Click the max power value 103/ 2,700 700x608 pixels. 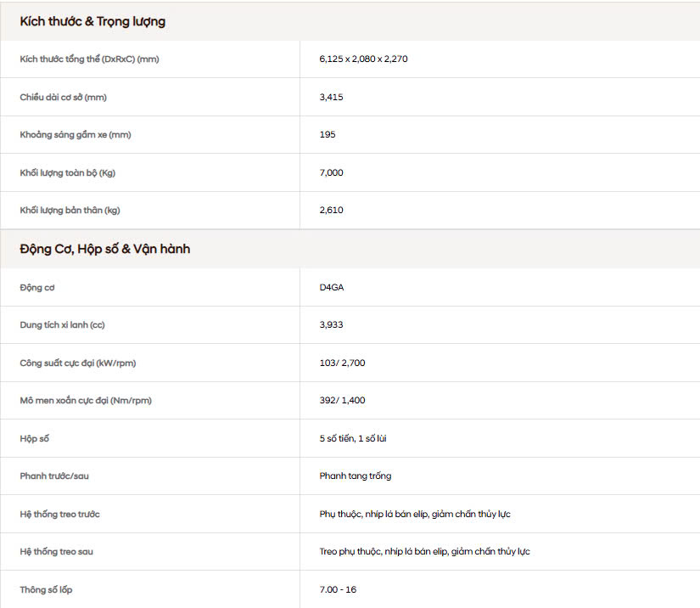[342, 363]
